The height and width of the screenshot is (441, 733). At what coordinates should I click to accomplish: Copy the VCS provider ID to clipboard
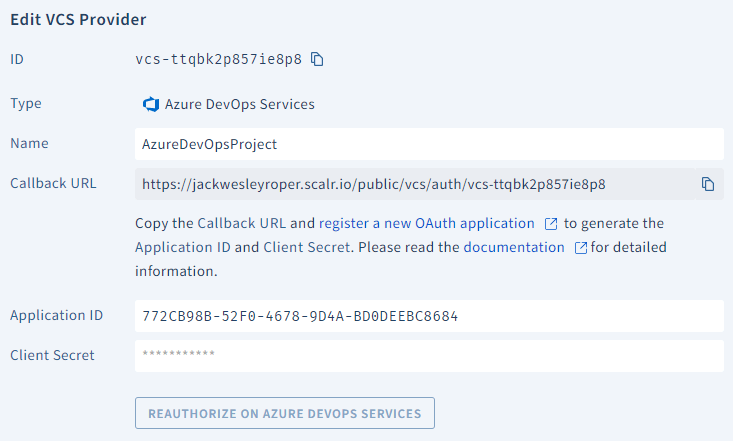(x=317, y=59)
